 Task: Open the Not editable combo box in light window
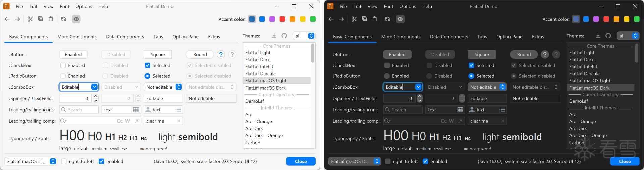pos(163,87)
